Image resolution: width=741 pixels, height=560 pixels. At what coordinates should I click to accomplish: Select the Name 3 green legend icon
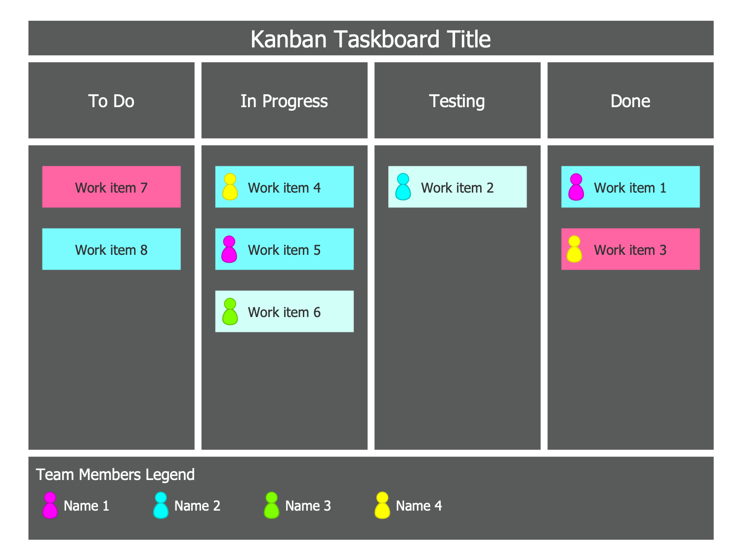pyautogui.click(x=272, y=505)
